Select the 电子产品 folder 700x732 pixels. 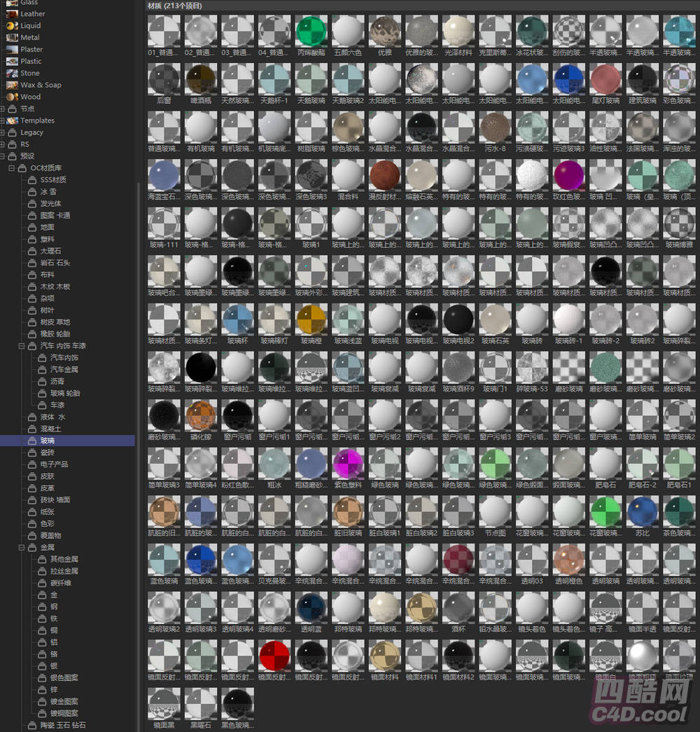(x=54, y=464)
